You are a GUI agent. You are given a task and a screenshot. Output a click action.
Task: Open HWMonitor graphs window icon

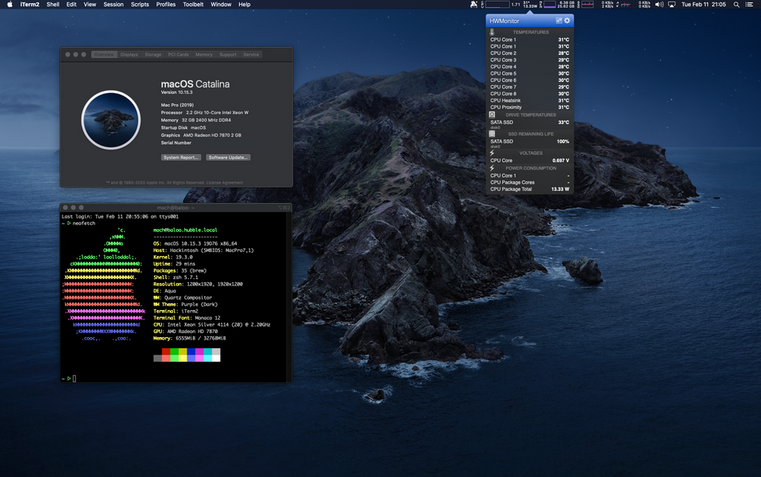559,20
